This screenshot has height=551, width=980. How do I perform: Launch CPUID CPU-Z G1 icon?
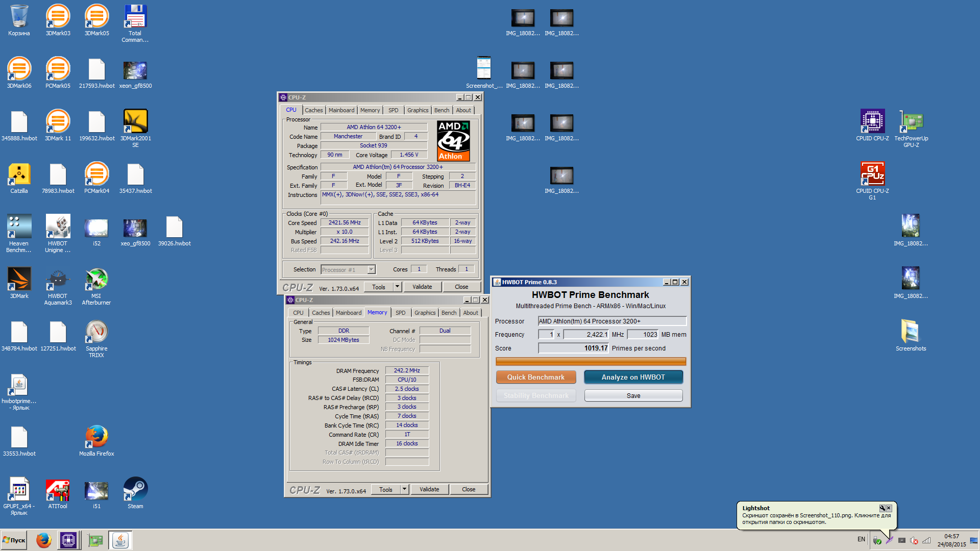point(872,181)
